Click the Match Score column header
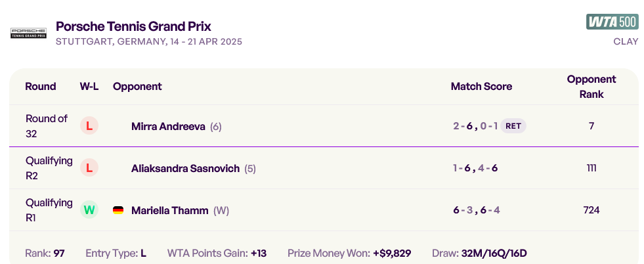The height and width of the screenshot is (264, 644). coord(481,87)
